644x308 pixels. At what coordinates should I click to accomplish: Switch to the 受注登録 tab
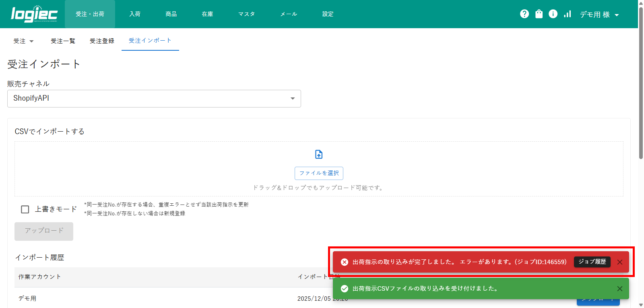[x=102, y=41]
